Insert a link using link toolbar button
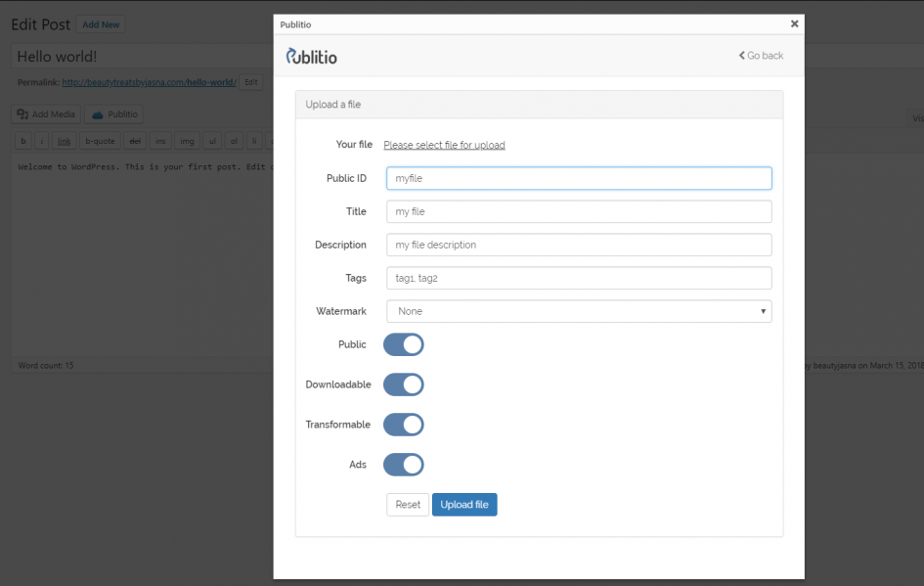Viewport: 924px width, 586px height. click(64, 141)
